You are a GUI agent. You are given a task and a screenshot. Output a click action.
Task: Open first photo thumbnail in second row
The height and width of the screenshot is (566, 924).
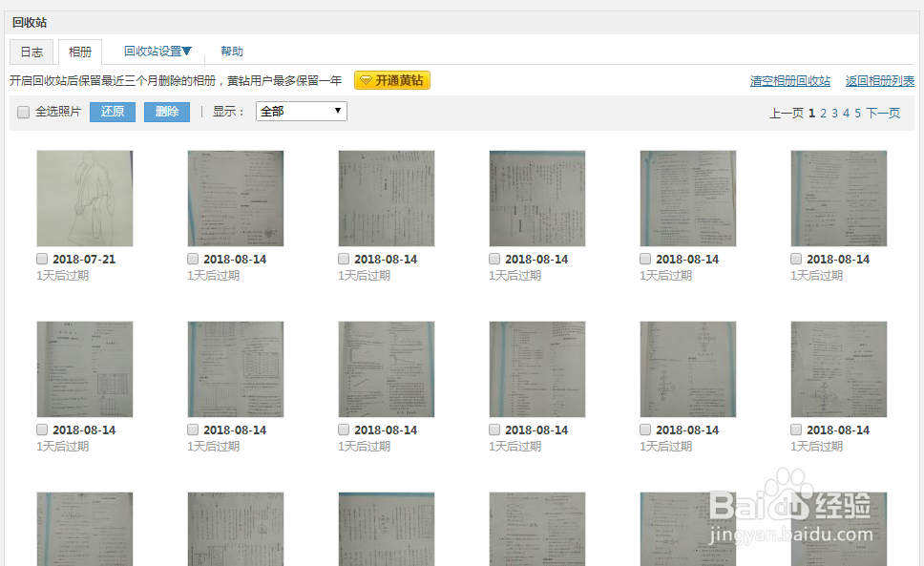point(85,369)
